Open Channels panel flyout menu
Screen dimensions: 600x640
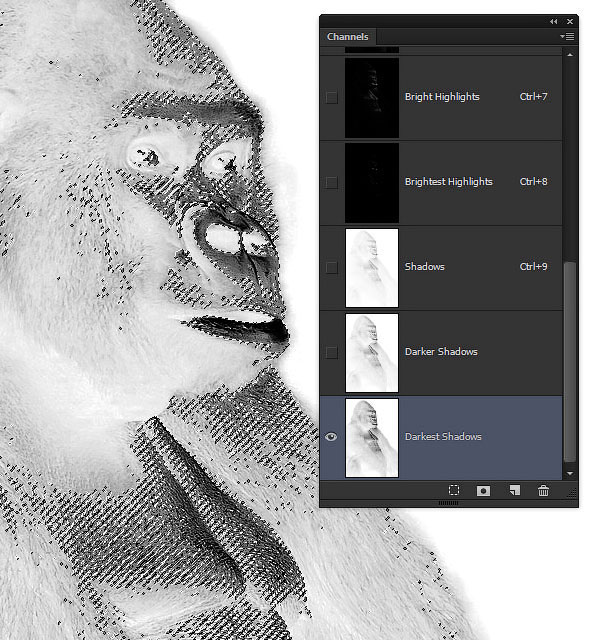tap(567, 36)
